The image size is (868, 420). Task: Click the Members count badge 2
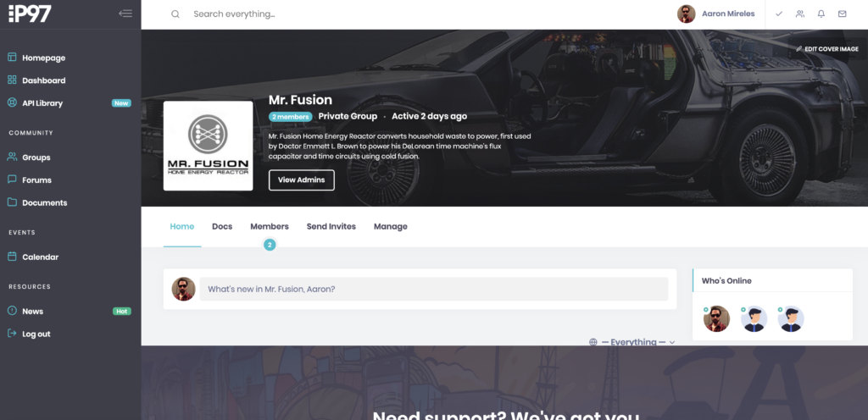pos(270,245)
